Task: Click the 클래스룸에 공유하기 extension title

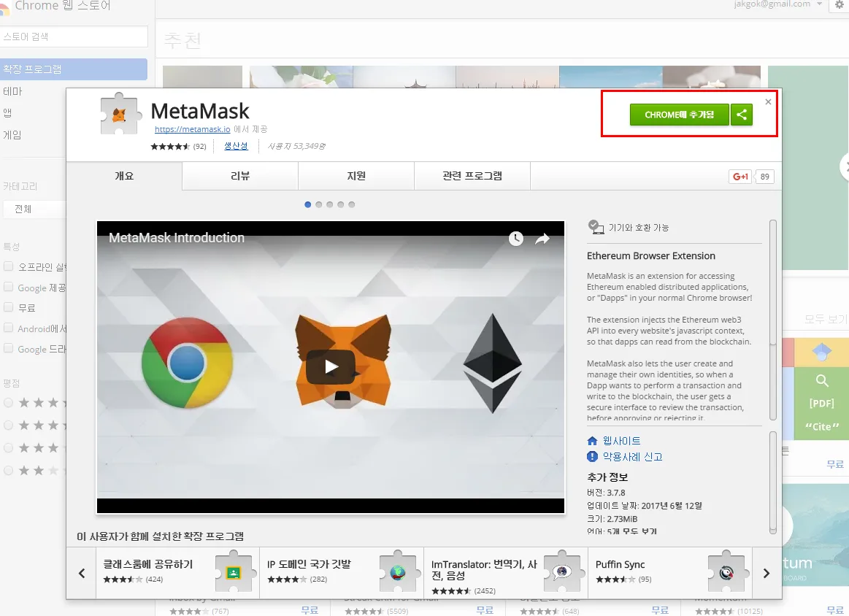Action: coord(147,564)
